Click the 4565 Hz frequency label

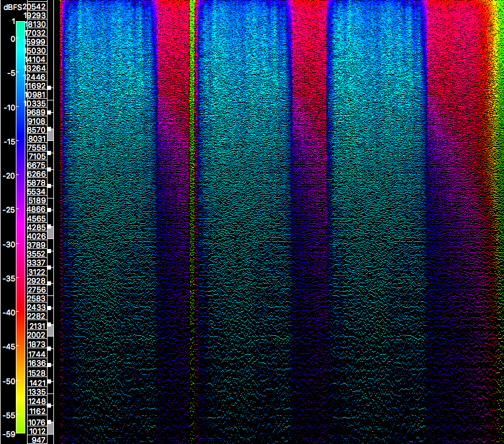point(36,218)
